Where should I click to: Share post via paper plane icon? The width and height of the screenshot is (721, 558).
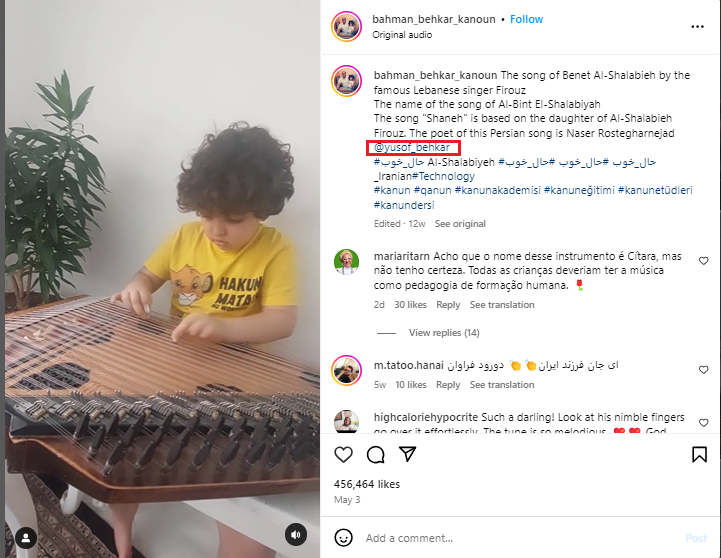click(408, 454)
